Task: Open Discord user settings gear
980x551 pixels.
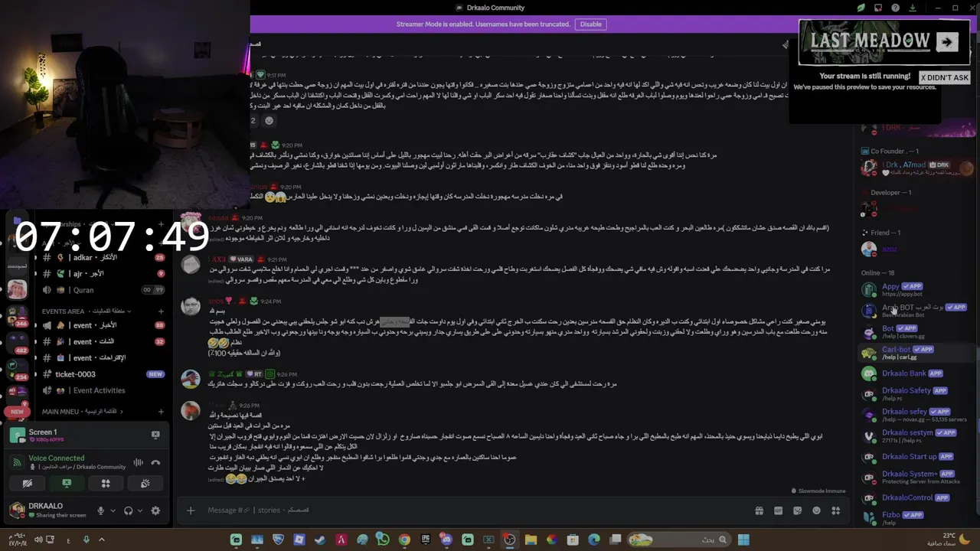Action: [x=155, y=510]
